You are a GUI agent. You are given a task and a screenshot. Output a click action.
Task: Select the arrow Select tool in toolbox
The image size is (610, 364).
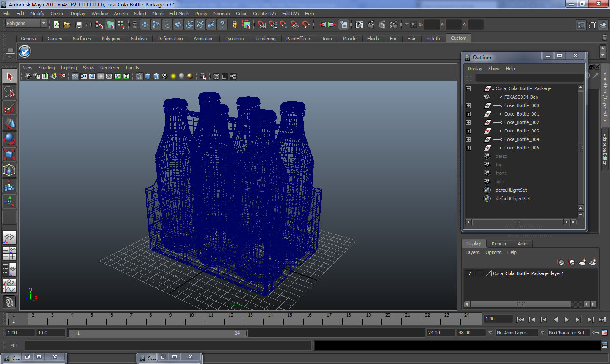pos(9,77)
